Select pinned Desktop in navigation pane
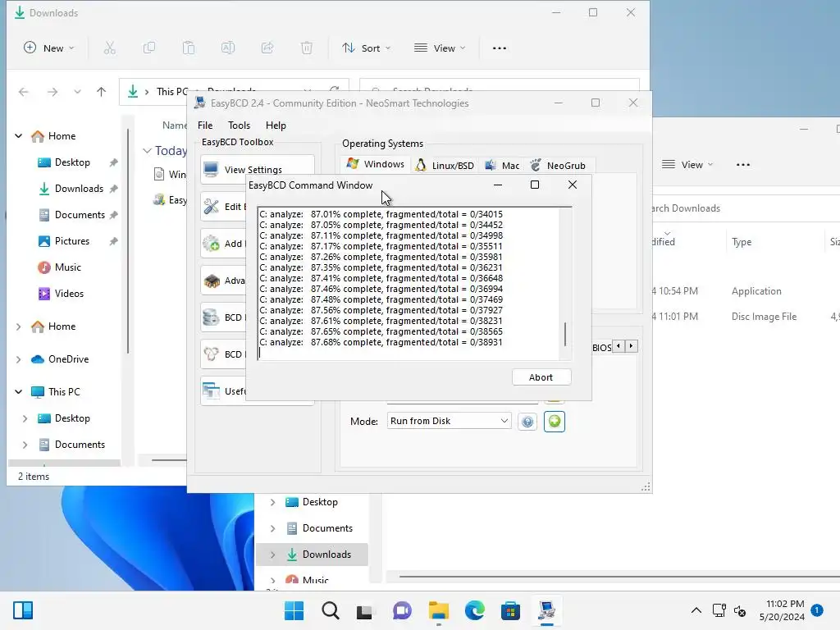 tap(72, 162)
